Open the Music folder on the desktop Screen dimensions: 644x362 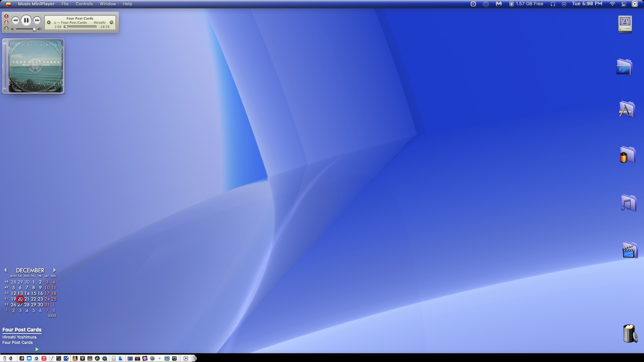[x=628, y=203]
